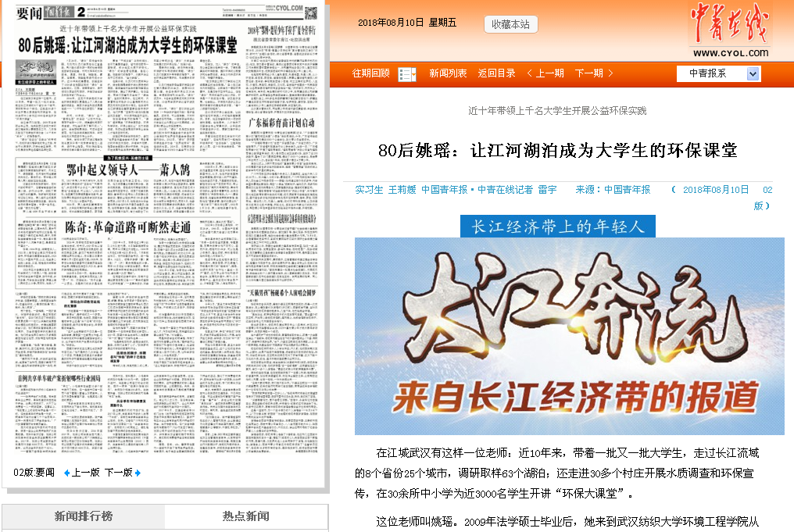Click the dropdown arrow beside 中青报系
The width and height of the screenshot is (794, 532).
[x=753, y=73]
